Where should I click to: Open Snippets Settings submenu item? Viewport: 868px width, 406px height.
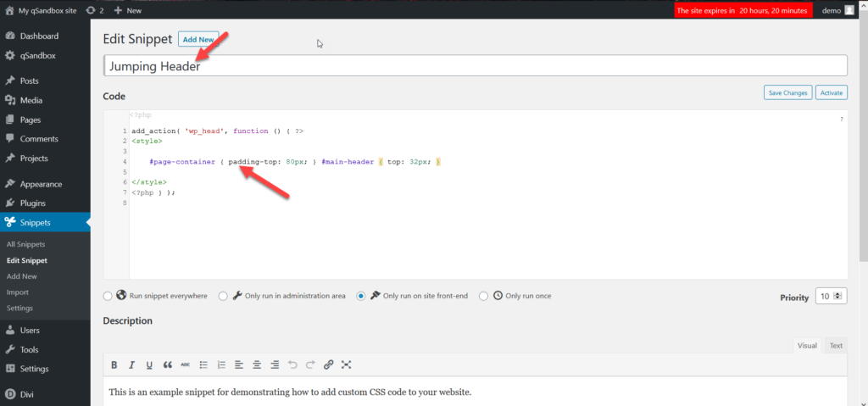point(20,308)
